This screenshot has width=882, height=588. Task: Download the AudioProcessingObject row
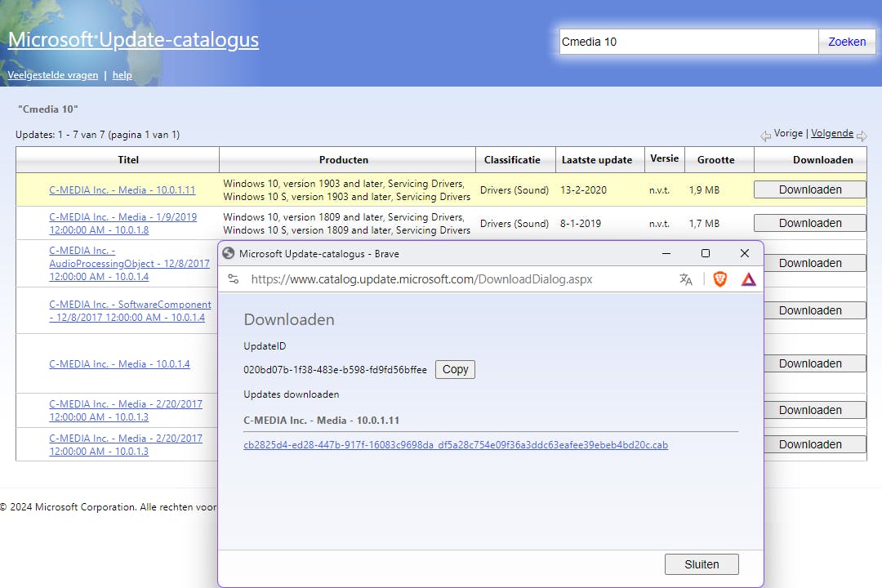814,263
